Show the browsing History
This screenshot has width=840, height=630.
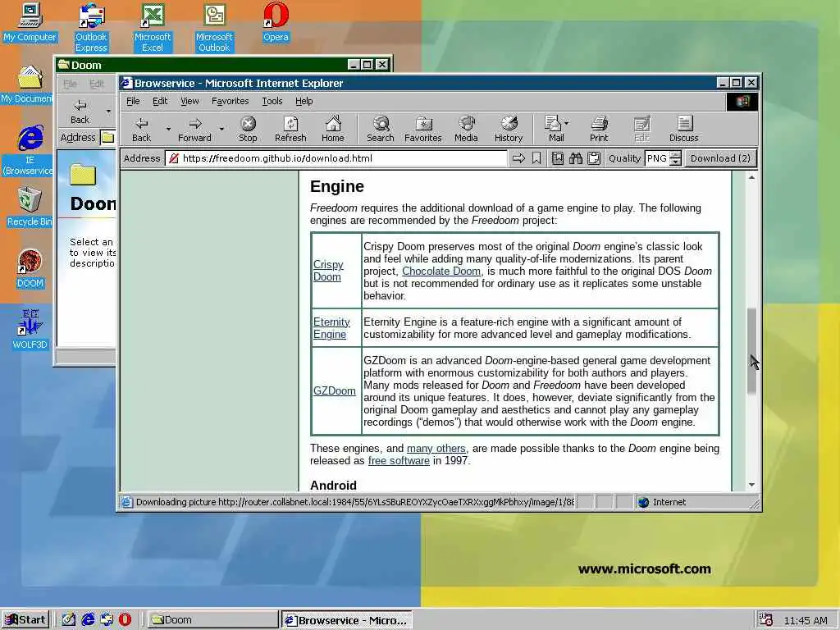(x=509, y=129)
